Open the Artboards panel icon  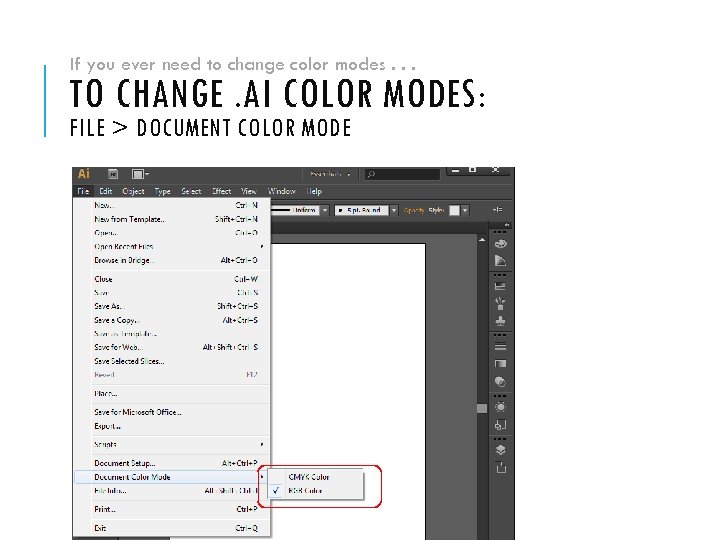click(x=501, y=467)
